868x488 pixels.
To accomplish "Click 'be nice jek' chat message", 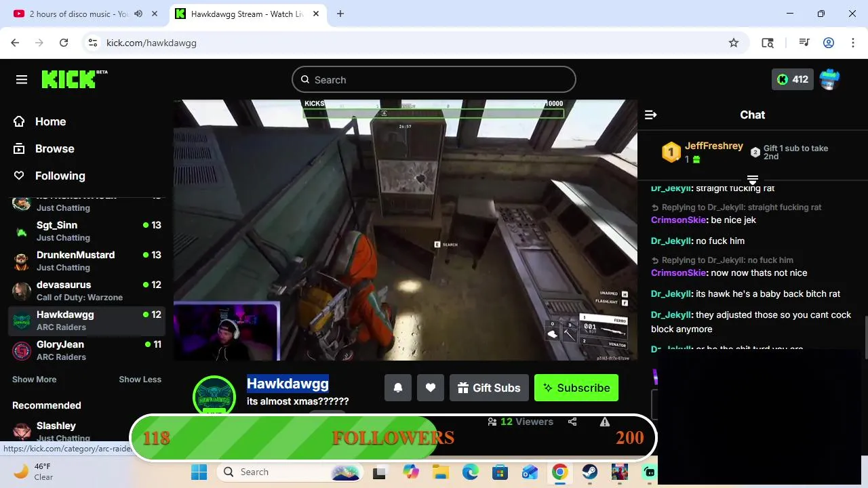I will pos(734,220).
